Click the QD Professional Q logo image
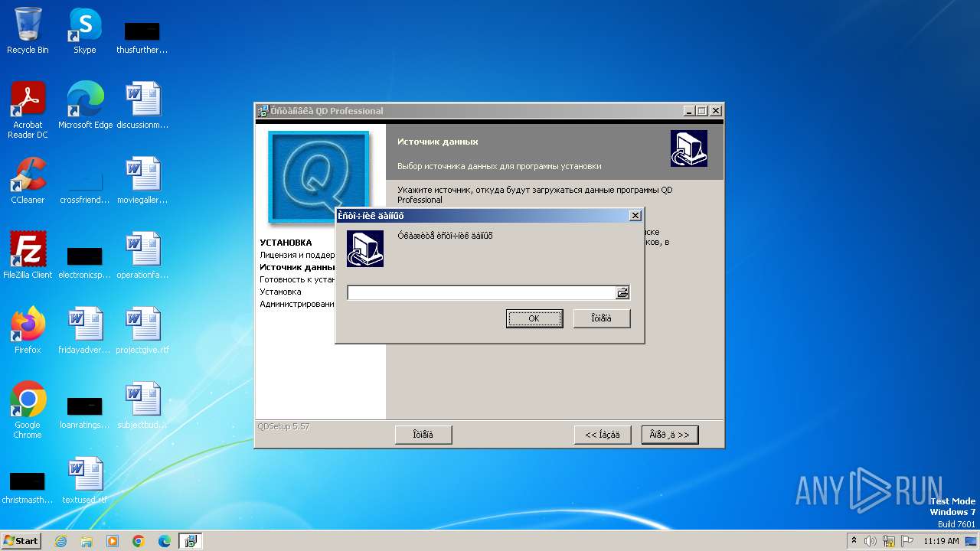980x551 pixels. [318, 178]
